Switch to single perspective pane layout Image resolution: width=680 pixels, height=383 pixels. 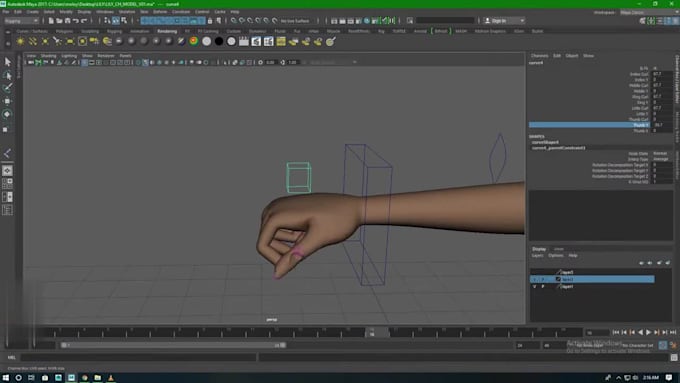[x=7, y=170]
